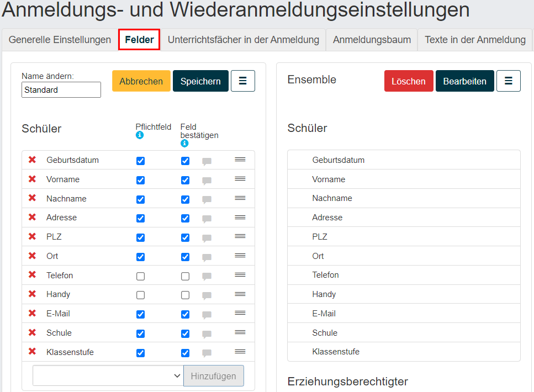The image size is (534, 392).
Task: Enable Pflichtfeld for Telefon
Action: (141, 276)
